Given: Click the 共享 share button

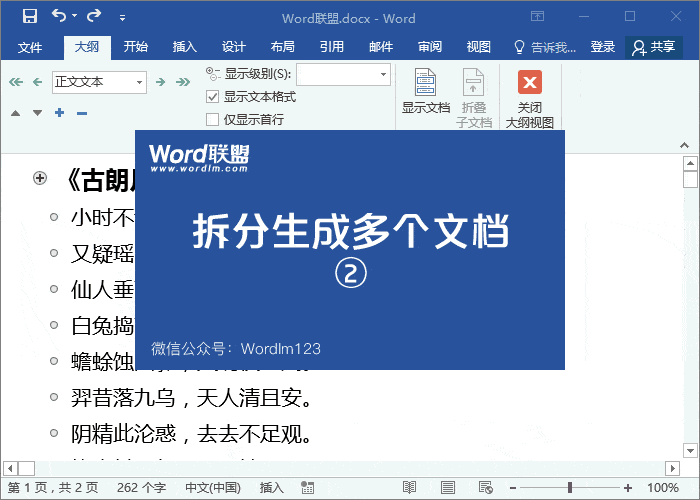Looking at the screenshot, I should pyautogui.click(x=654, y=47).
